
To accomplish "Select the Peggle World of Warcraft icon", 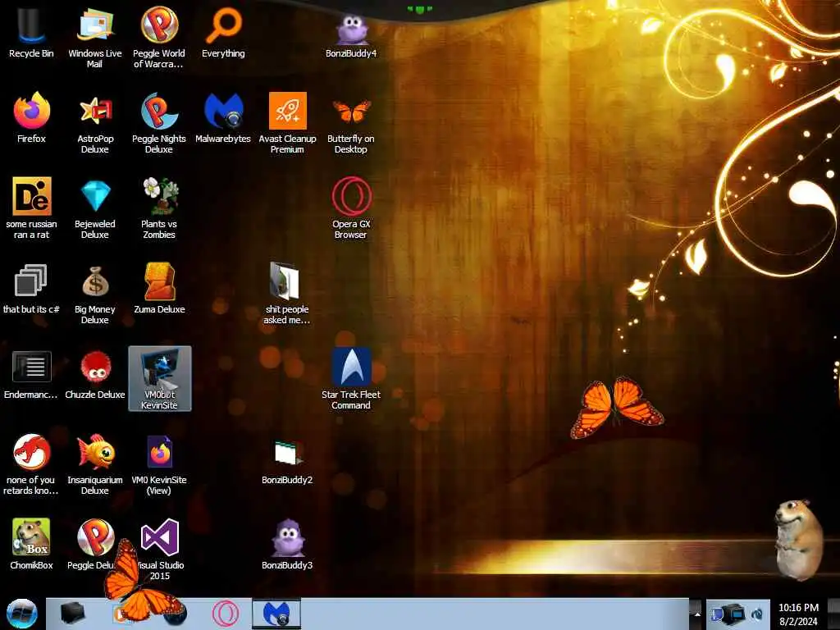I will click(159, 36).
